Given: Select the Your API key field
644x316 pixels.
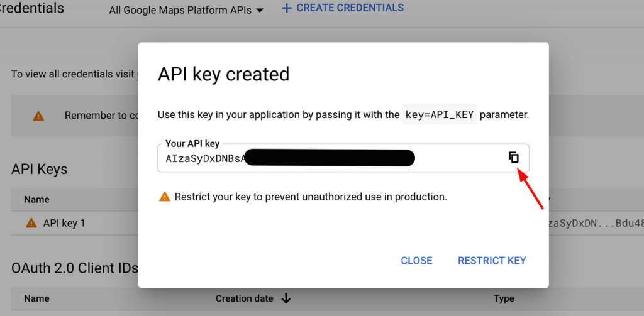Looking at the screenshot, I should pos(343,158).
